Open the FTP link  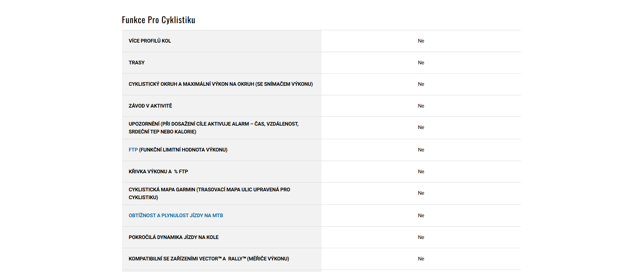[133, 150]
